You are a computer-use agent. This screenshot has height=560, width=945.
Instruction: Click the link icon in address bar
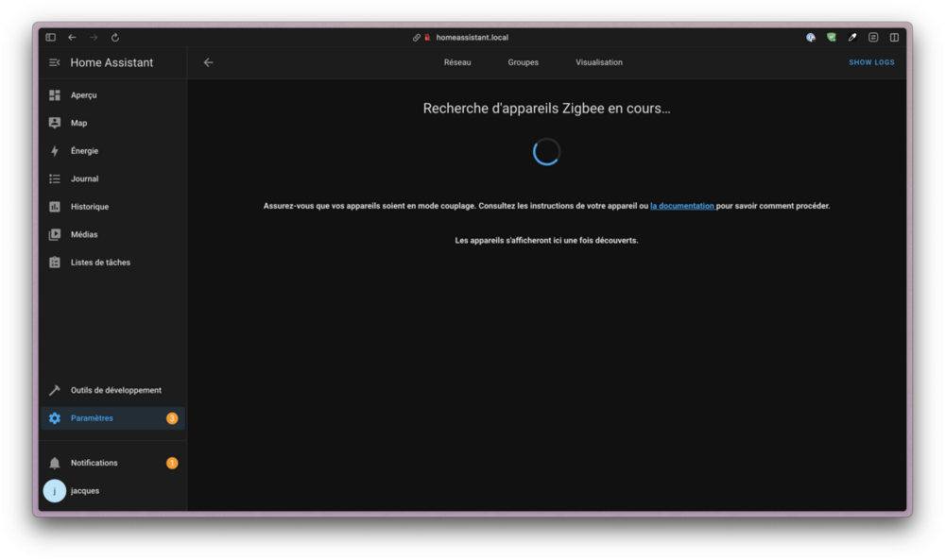pos(417,38)
